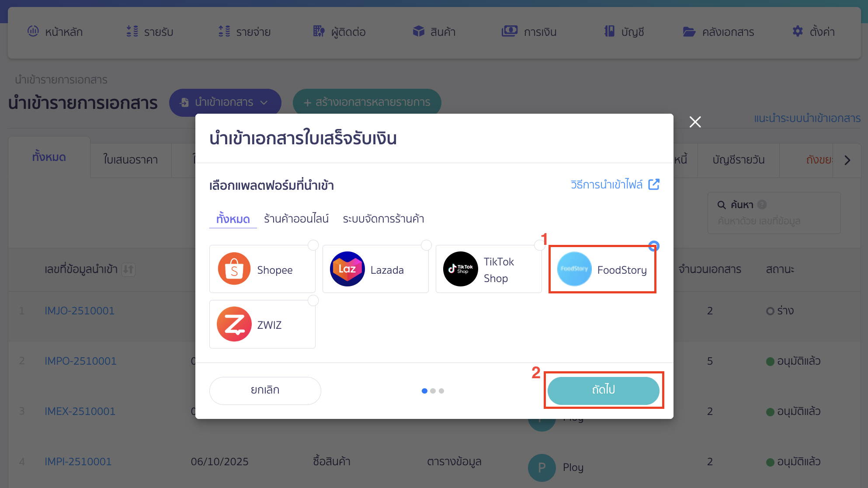Click the สินค้า products box icon
This screenshot has width=868, height=488.
click(x=418, y=31)
